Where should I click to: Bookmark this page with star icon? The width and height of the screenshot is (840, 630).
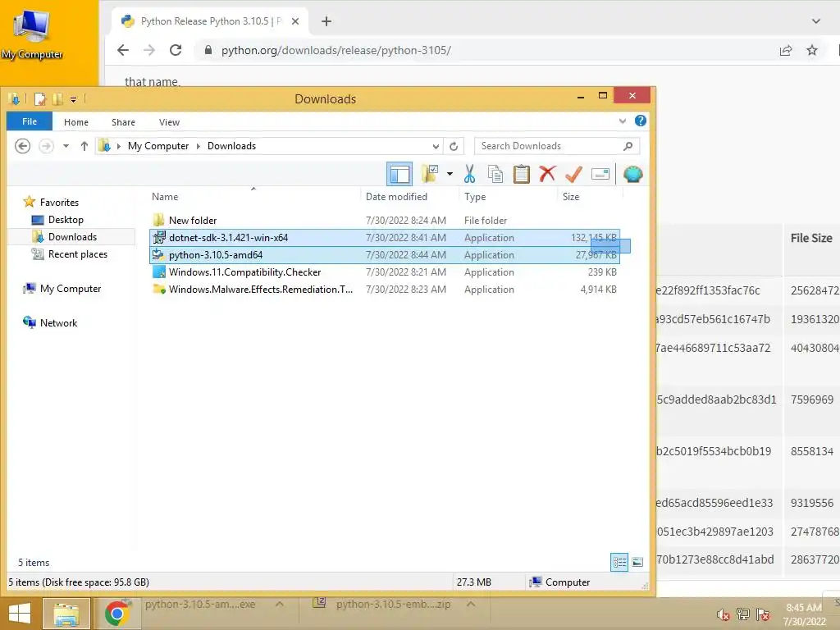tap(812, 50)
